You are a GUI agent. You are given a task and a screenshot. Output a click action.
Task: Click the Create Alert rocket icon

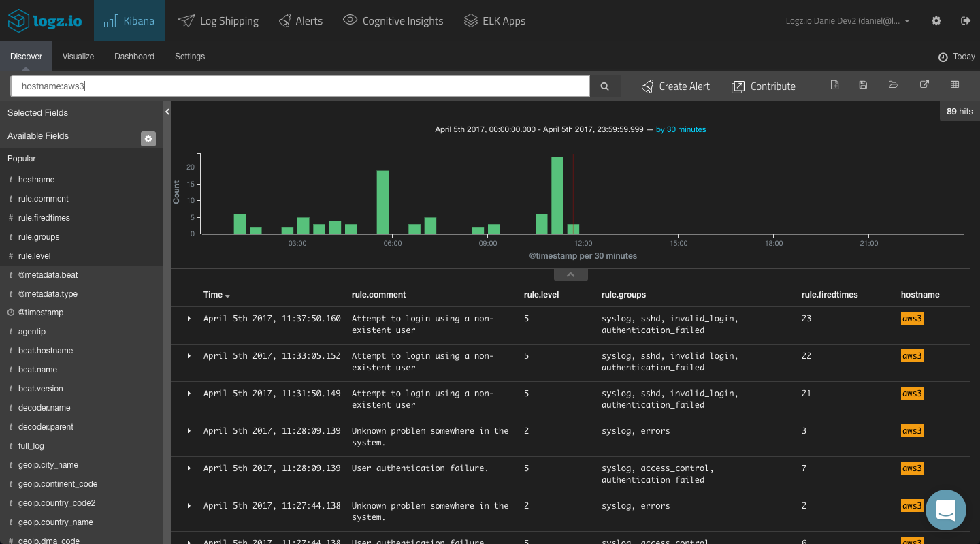(x=648, y=86)
